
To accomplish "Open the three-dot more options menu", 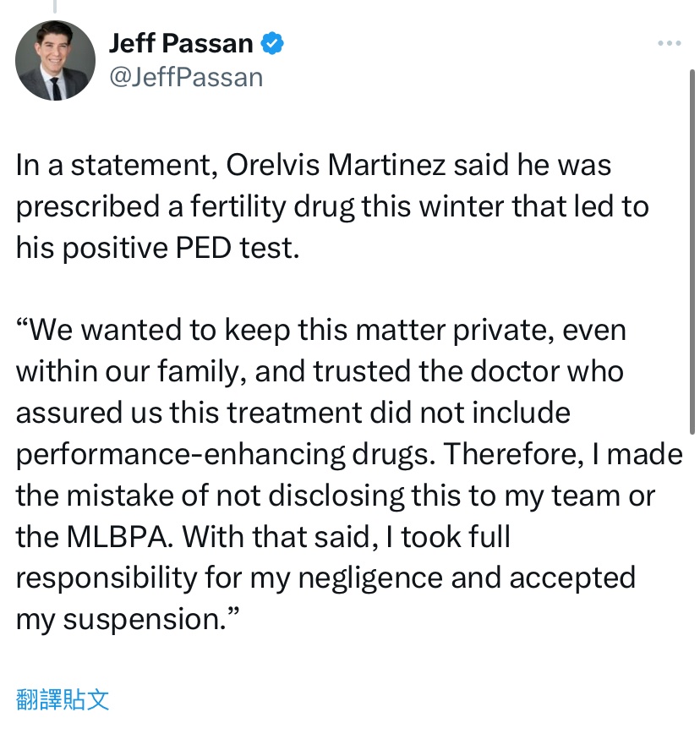I will click(x=669, y=43).
